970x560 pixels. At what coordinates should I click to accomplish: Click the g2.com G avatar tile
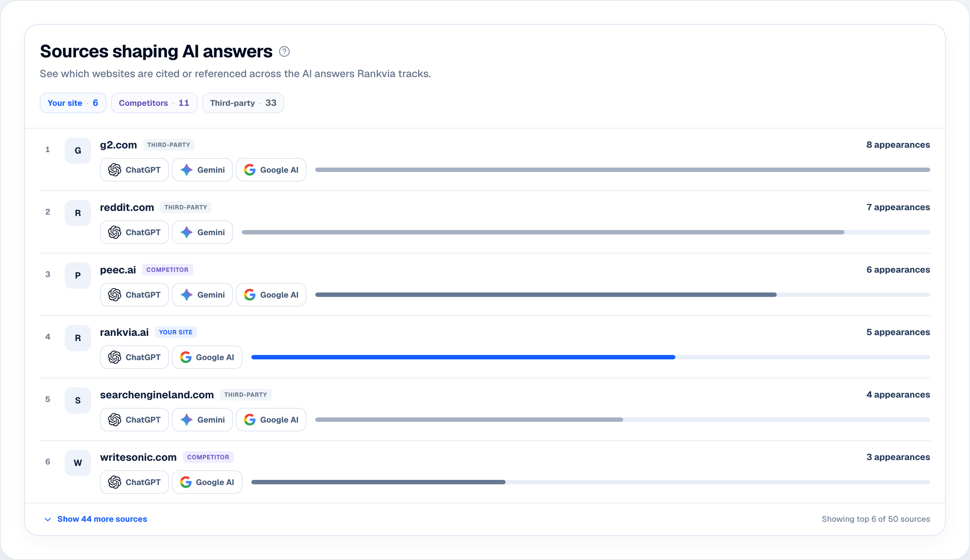coord(78,151)
